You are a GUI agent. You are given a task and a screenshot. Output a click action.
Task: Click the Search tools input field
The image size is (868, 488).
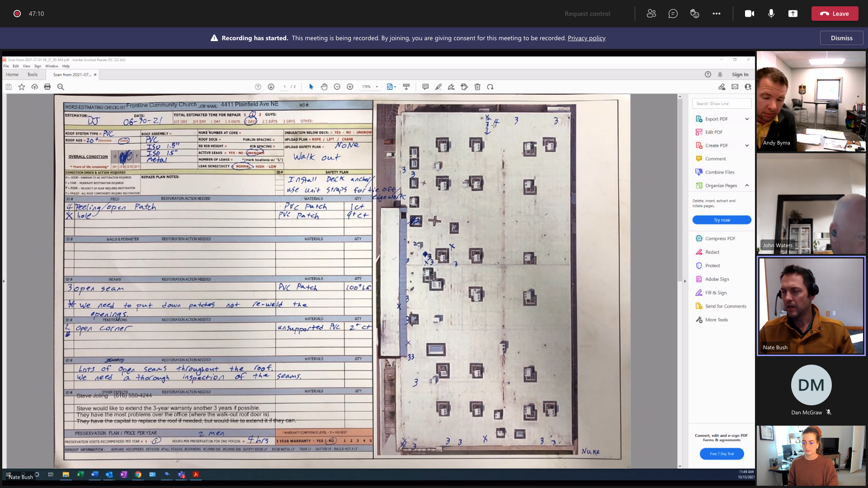click(x=722, y=103)
